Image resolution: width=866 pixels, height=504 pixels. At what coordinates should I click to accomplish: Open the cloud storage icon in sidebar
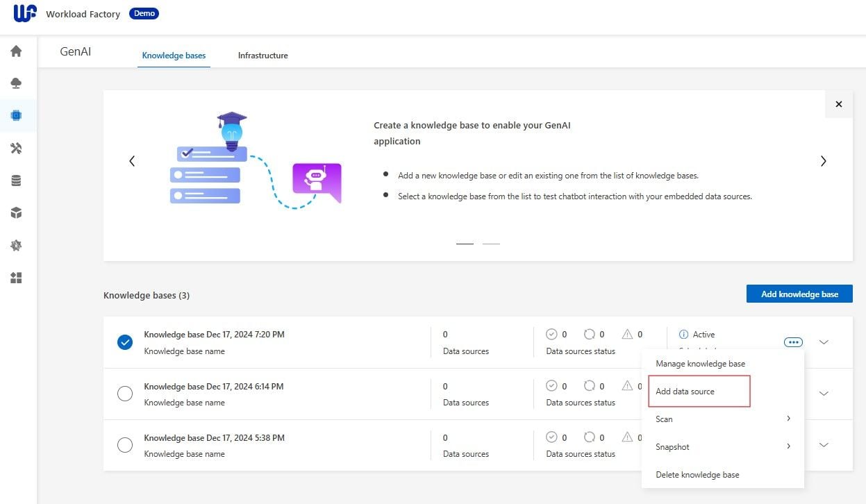(17, 83)
